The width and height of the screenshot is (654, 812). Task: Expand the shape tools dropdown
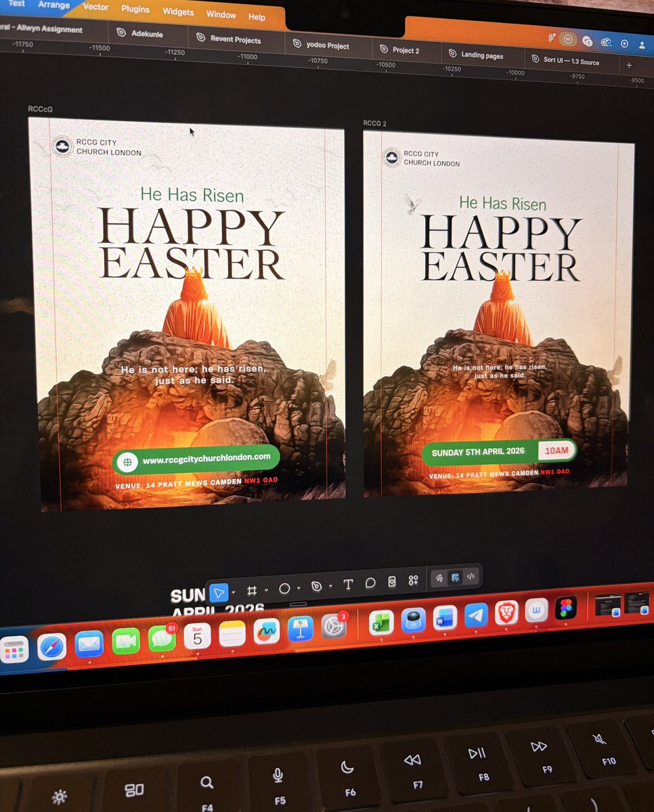coord(299,587)
